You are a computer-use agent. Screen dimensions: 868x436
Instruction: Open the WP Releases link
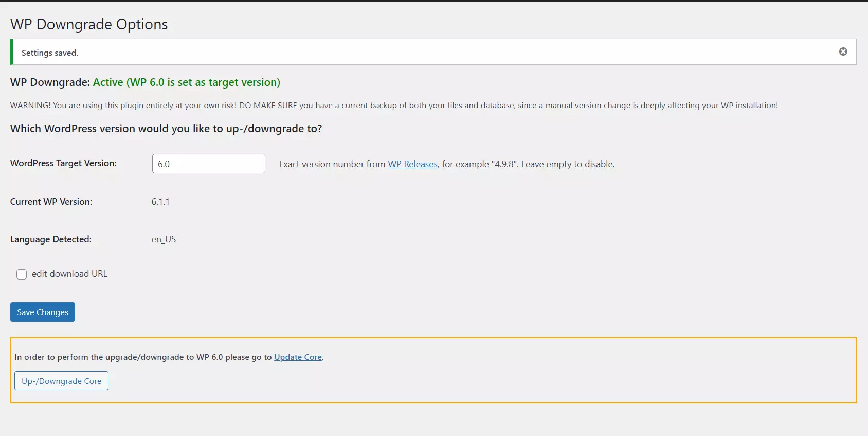point(412,164)
